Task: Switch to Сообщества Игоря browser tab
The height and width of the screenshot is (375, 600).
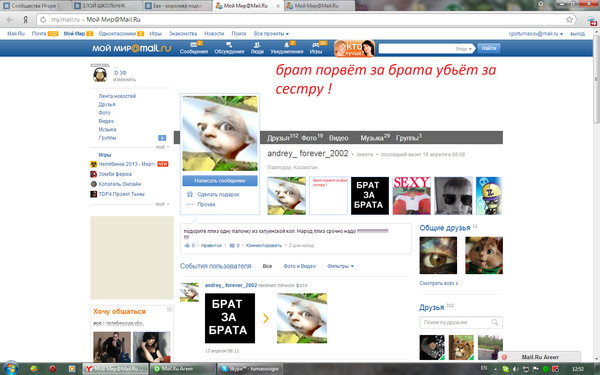Action: click(x=36, y=6)
